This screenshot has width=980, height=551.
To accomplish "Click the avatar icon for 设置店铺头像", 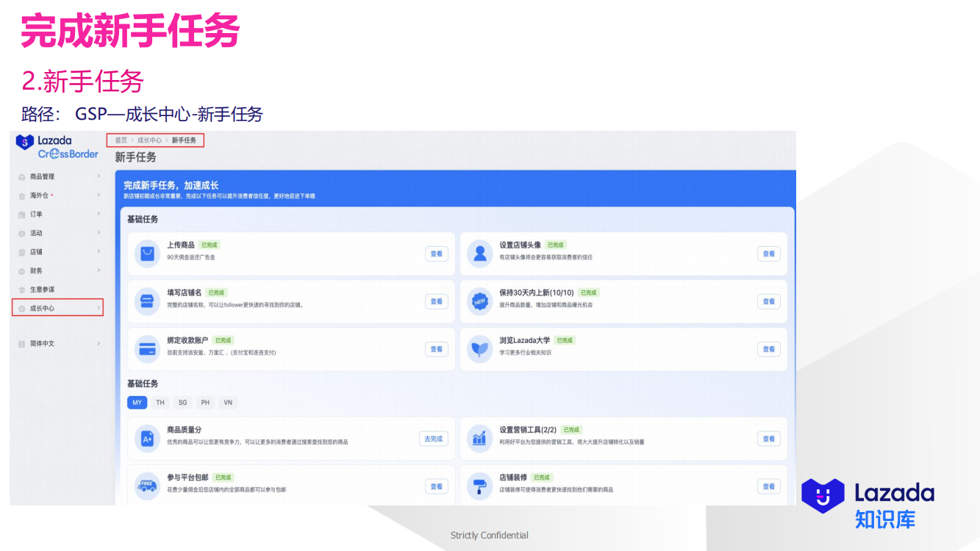I will pyautogui.click(x=479, y=253).
